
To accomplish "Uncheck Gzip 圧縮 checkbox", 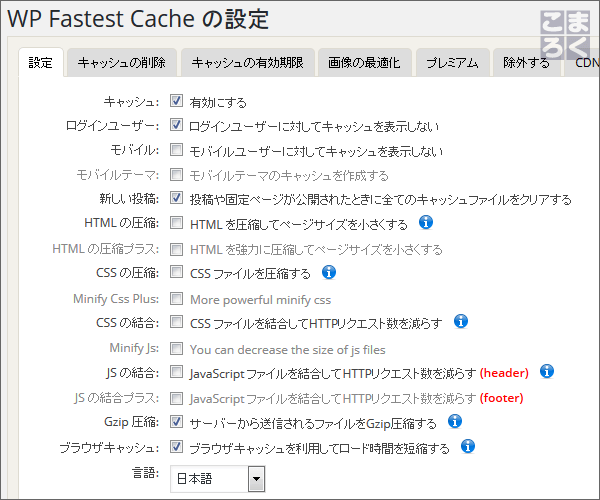I will [x=176, y=422].
